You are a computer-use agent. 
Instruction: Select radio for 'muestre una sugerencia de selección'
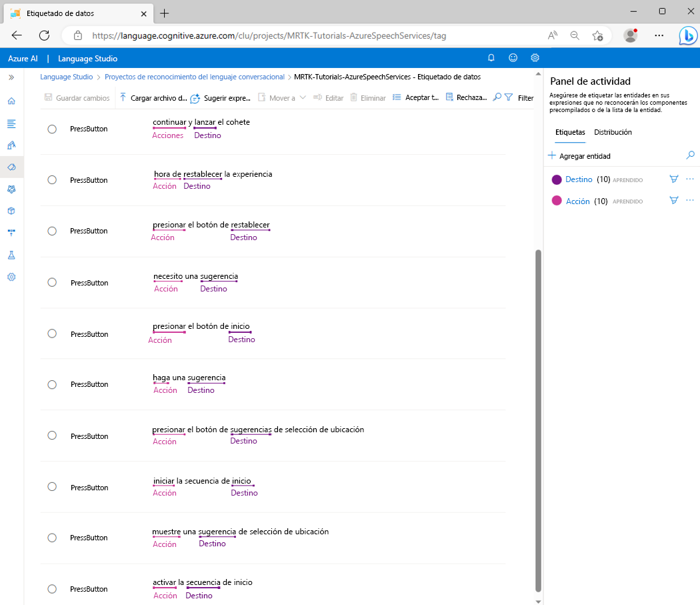click(x=52, y=538)
